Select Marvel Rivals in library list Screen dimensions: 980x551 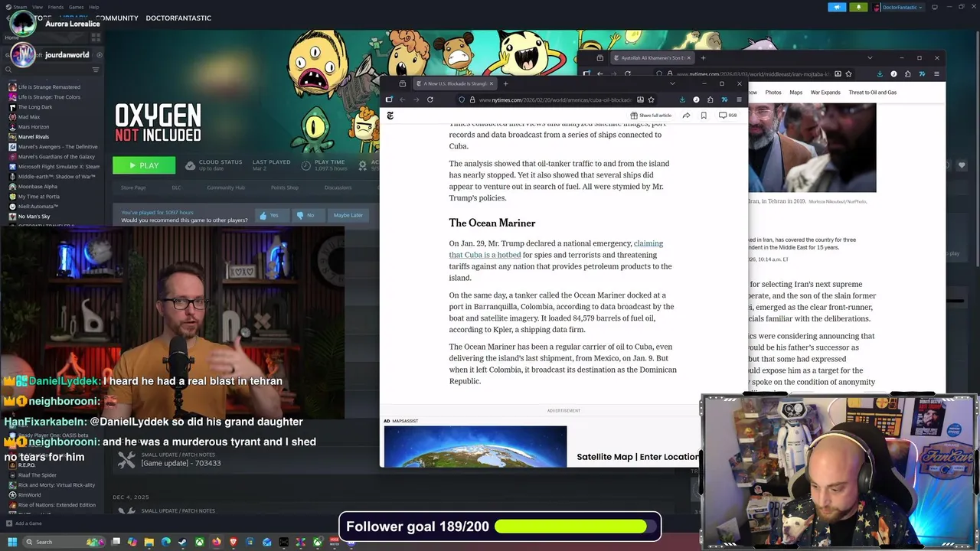(x=34, y=137)
